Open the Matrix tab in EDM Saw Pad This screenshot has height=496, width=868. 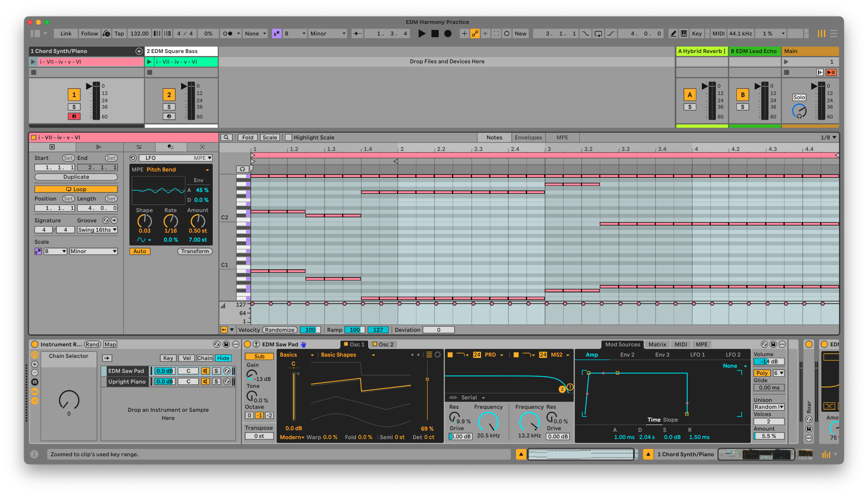(x=657, y=344)
